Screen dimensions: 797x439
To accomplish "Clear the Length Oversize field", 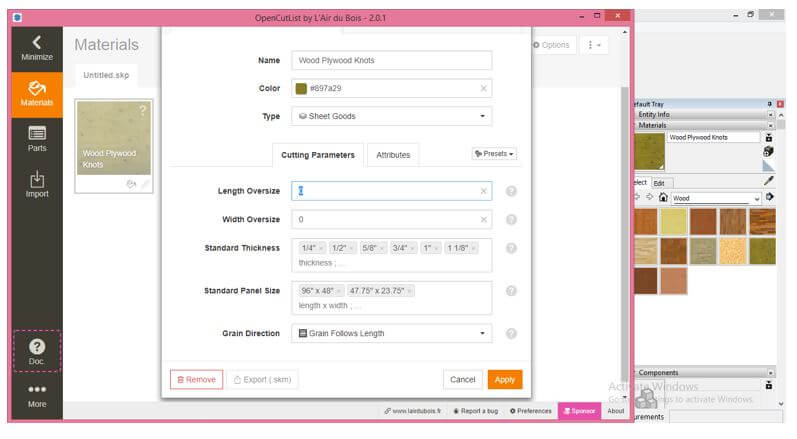I will click(483, 191).
